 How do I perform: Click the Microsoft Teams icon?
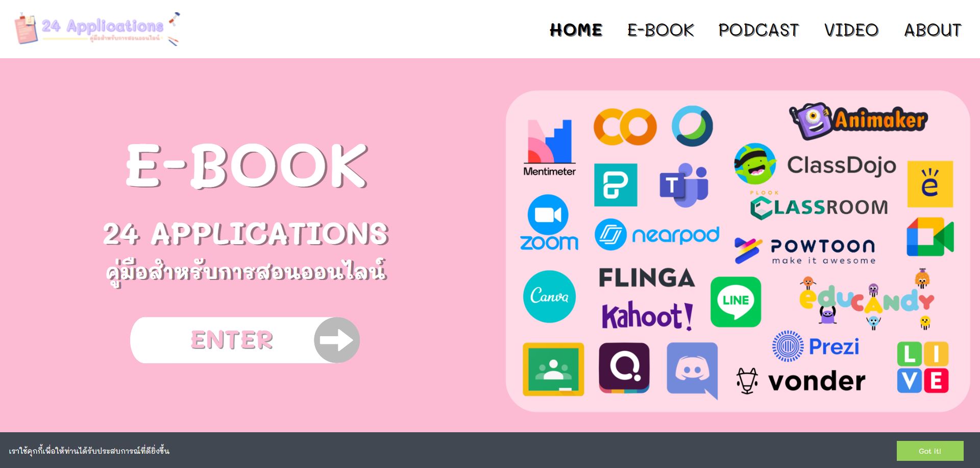point(684,185)
